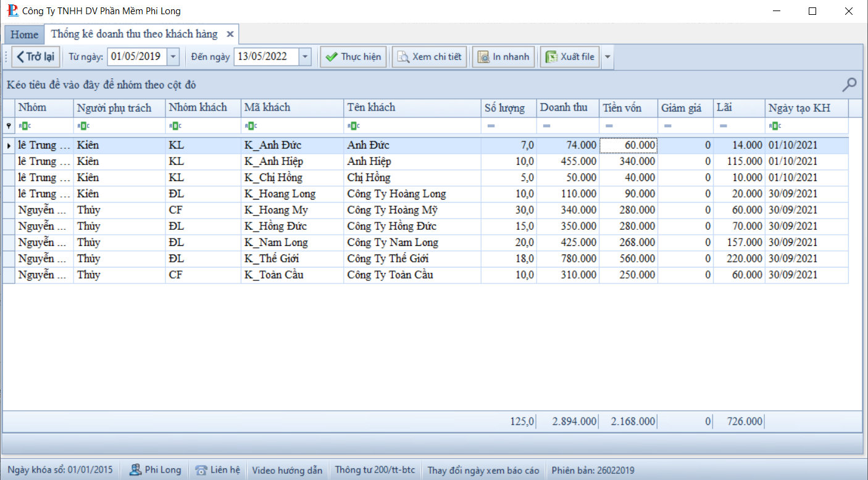The width and height of the screenshot is (868, 480).
Task: Click the Liên hệ phone icon
Action: (201, 470)
